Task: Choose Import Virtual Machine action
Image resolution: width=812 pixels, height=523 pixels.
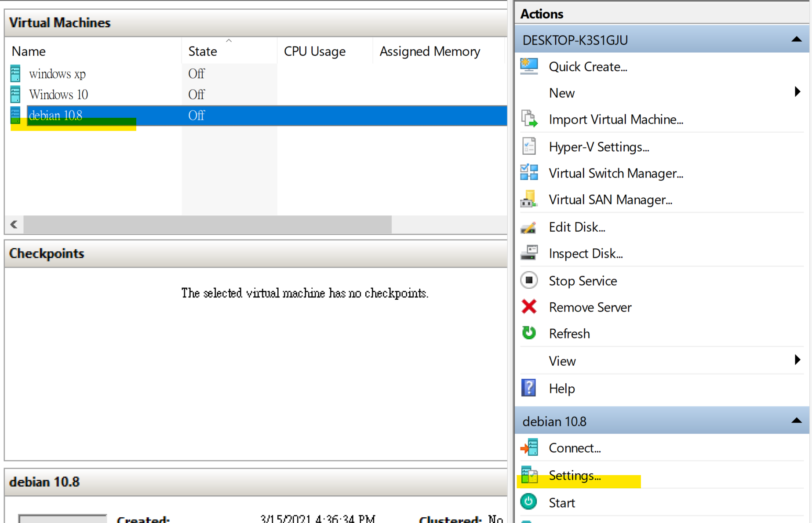Action: 616,120
